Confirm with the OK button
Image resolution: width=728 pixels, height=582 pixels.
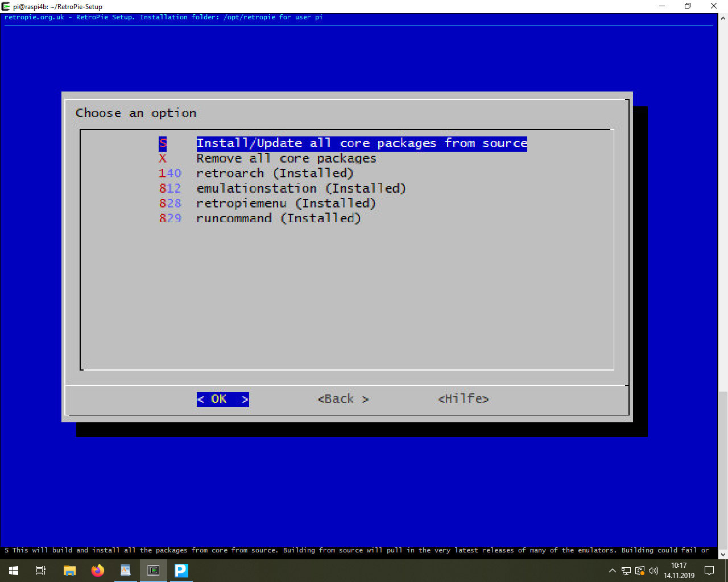(x=223, y=399)
